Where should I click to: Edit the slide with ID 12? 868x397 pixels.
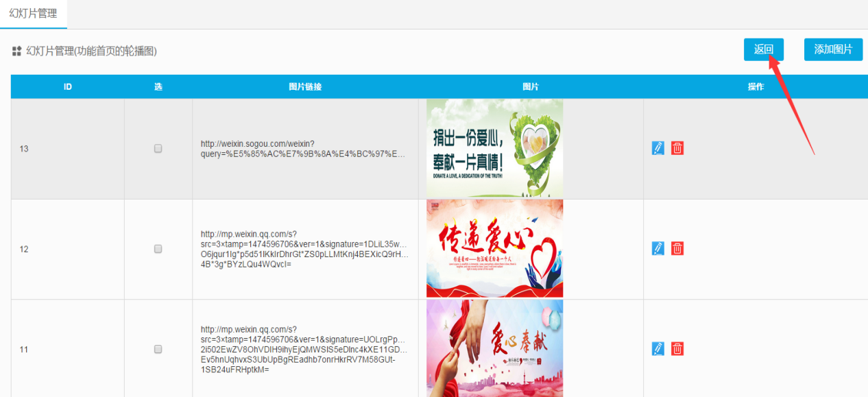point(658,248)
